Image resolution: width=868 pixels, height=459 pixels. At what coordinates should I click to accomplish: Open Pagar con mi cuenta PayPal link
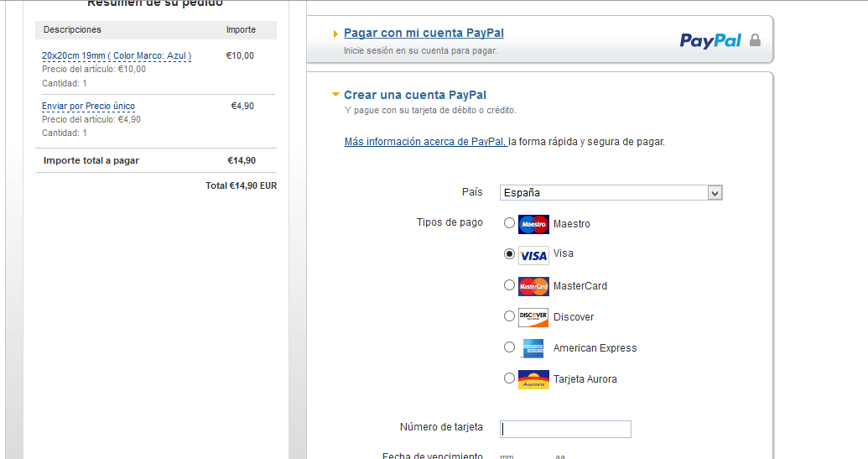(x=424, y=33)
